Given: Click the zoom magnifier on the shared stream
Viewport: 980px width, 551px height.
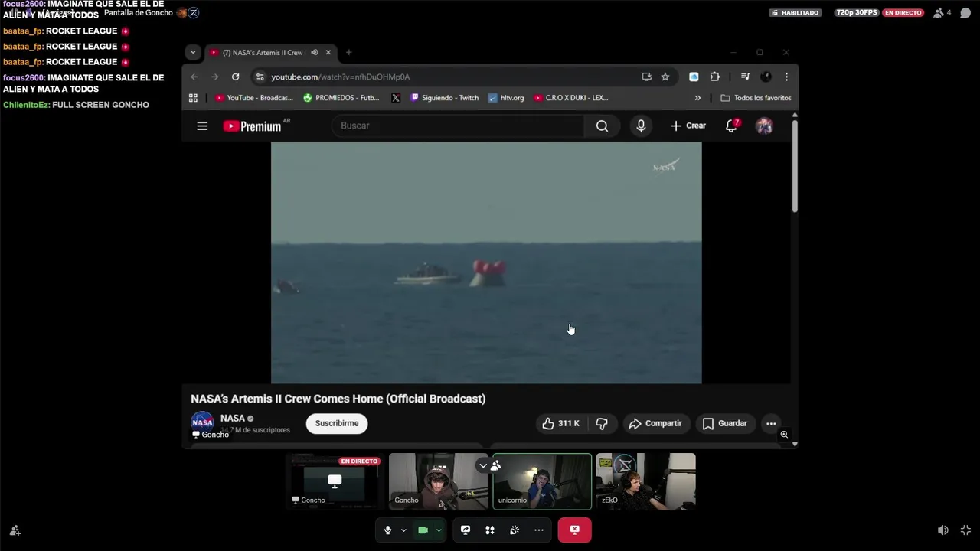Looking at the screenshot, I should click(784, 435).
